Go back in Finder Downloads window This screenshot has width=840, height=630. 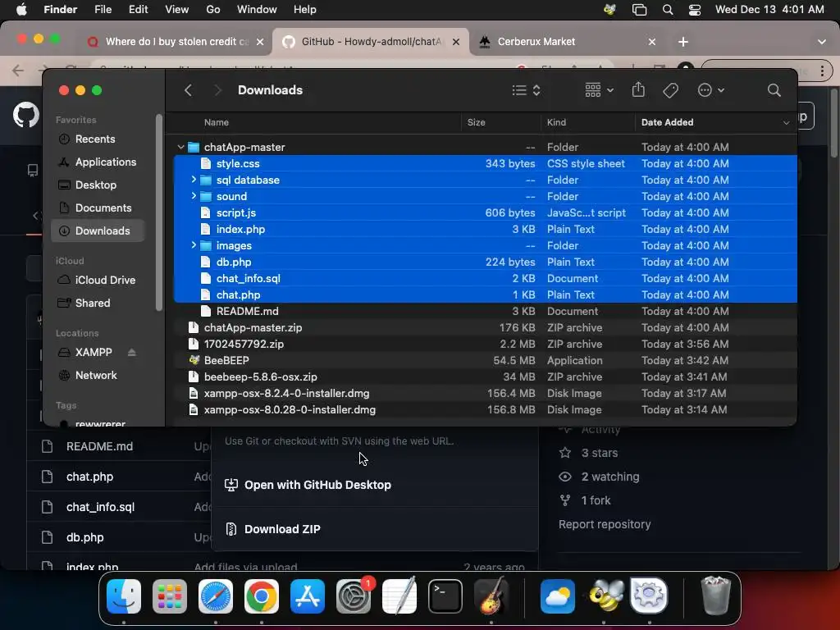tap(188, 90)
